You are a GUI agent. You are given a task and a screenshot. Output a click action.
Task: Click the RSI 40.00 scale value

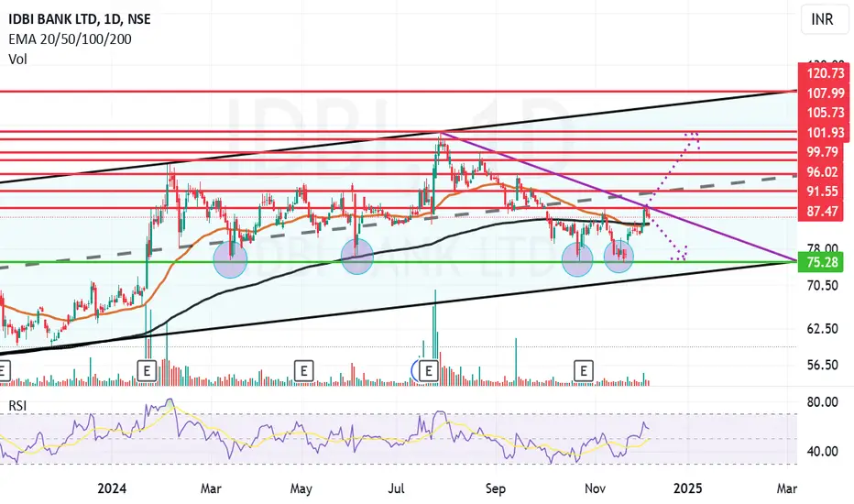click(x=823, y=451)
